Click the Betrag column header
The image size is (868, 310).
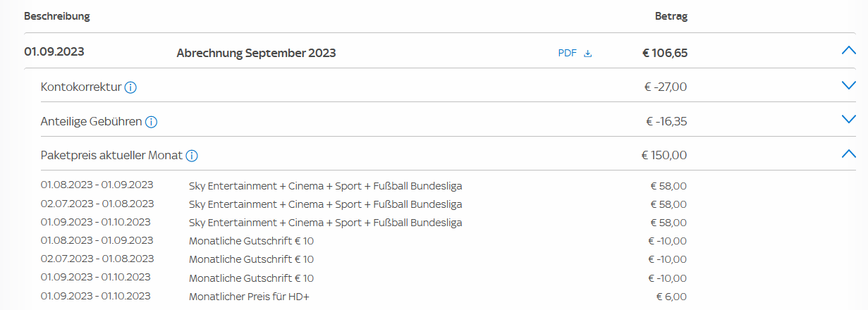pos(671,16)
